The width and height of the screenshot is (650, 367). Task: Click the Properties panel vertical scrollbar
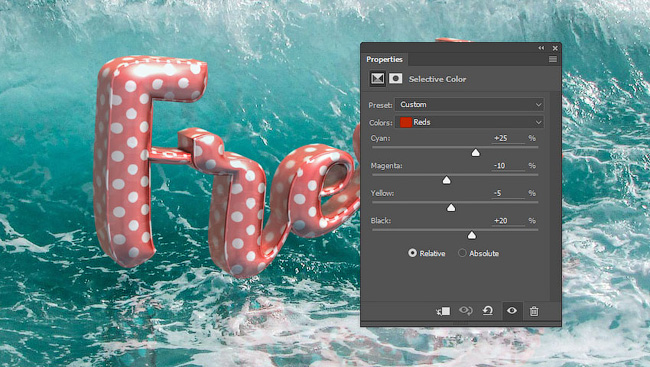point(555,196)
